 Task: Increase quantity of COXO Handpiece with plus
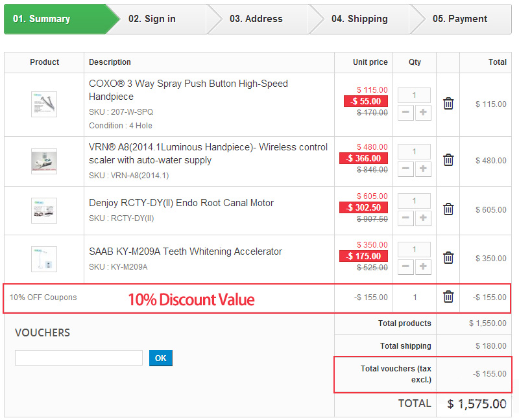point(423,112)
